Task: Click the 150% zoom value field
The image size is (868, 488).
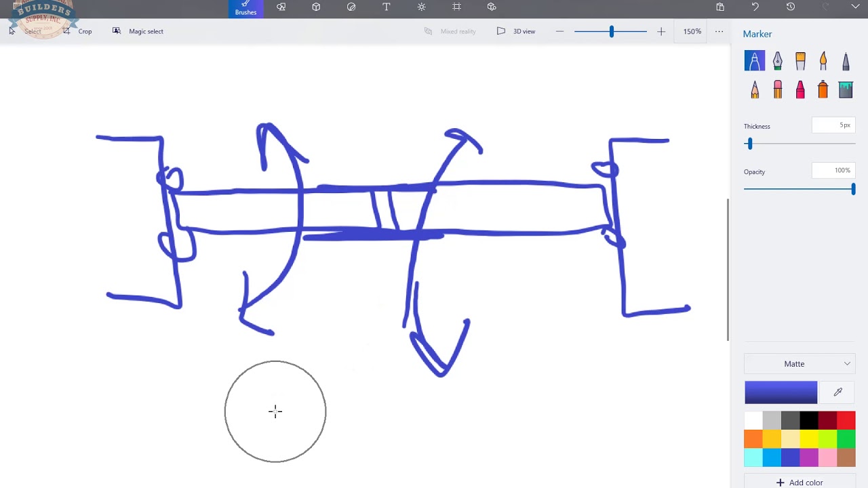Action: [x=692, y=31]
